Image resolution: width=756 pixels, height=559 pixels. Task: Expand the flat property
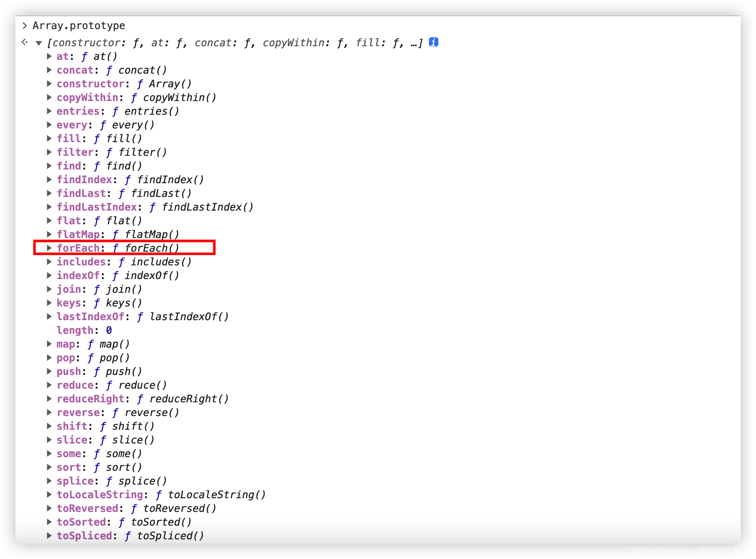(49, 220)
